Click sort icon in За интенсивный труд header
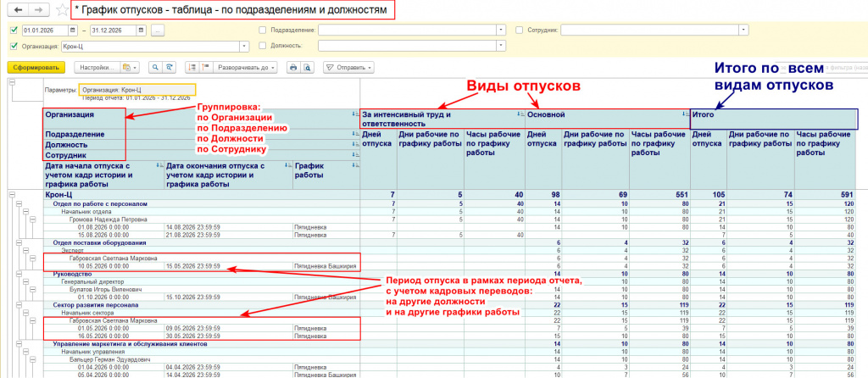868x378 pixels. [x=520, y=114]
